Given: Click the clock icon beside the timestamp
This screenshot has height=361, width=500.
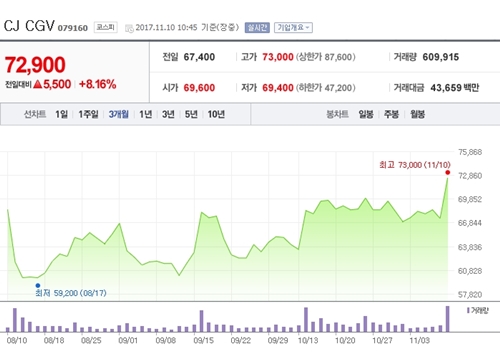Looking at the screenshot, I should tap(129, 28).
